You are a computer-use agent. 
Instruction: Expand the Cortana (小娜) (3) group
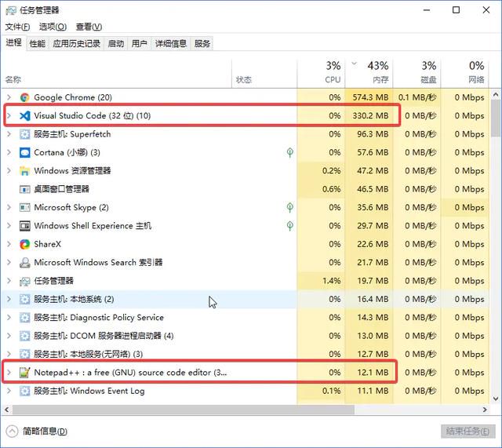point(9,152)
